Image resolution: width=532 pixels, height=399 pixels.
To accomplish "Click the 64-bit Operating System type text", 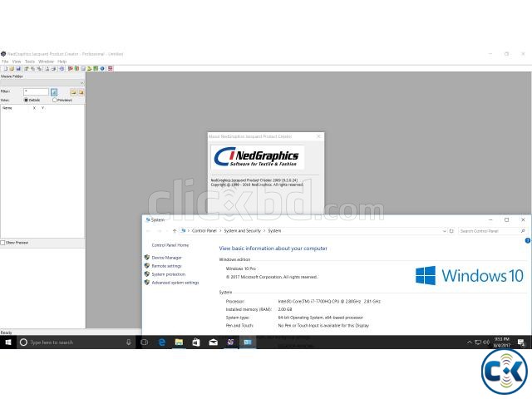I will coord(320,318).
